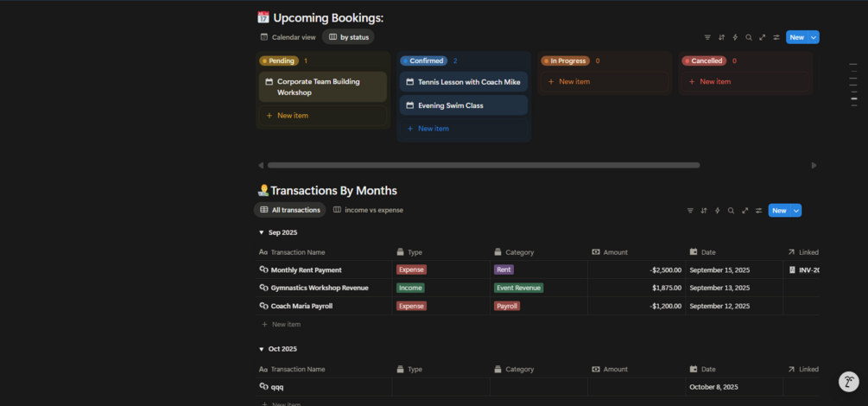Click the green Income type tag
This screenshot has width=868, height=406.
tap(410, 288)
